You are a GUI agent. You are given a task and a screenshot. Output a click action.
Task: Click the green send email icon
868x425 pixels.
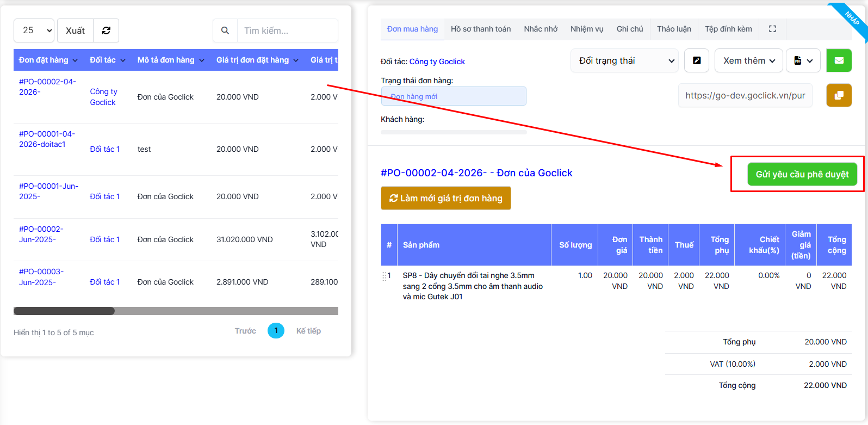[839, 60]
